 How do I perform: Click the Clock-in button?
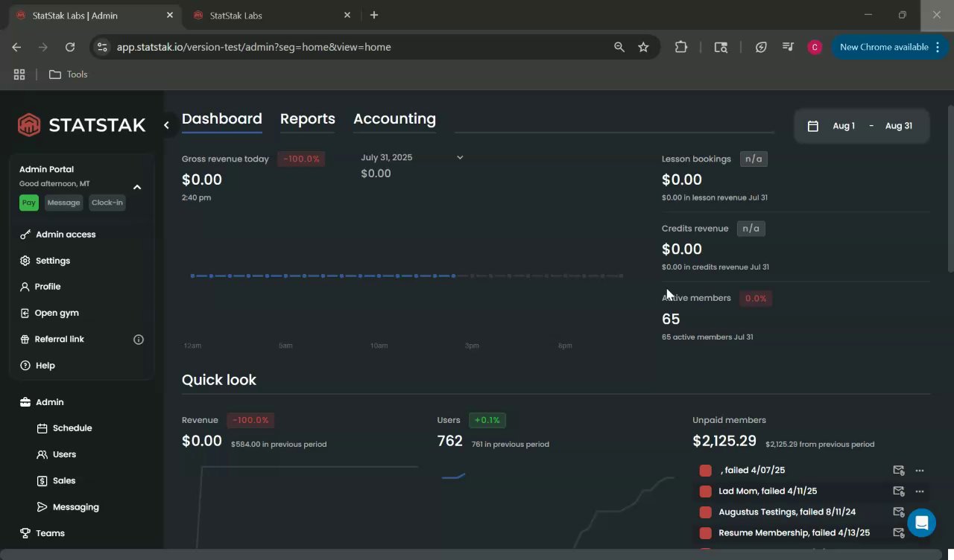pos(107,203)
